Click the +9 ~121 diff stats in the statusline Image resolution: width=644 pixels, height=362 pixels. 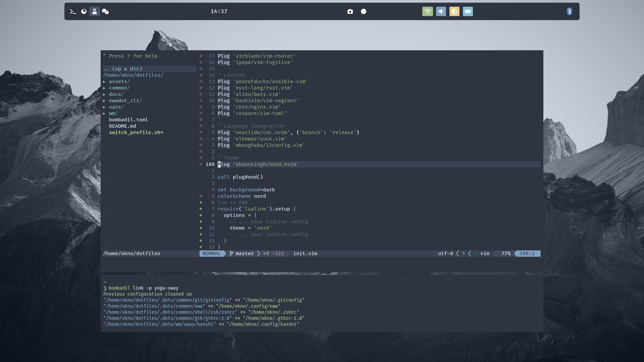[273, 253]
